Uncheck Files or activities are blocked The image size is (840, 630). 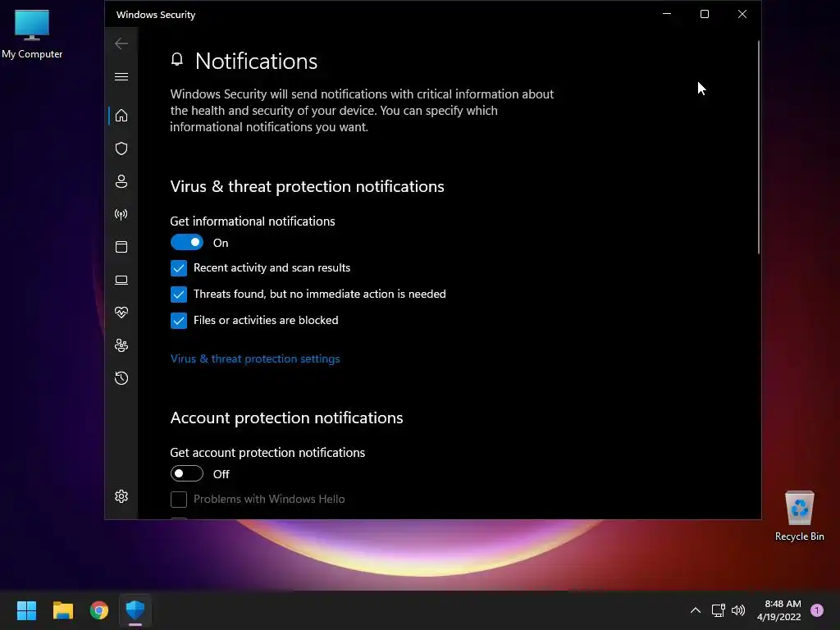178,321
